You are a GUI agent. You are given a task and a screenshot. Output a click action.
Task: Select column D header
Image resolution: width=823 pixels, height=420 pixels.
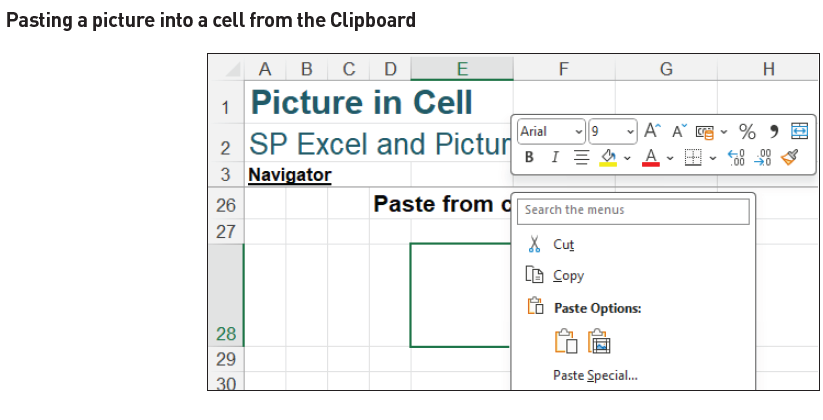[390, 69]
